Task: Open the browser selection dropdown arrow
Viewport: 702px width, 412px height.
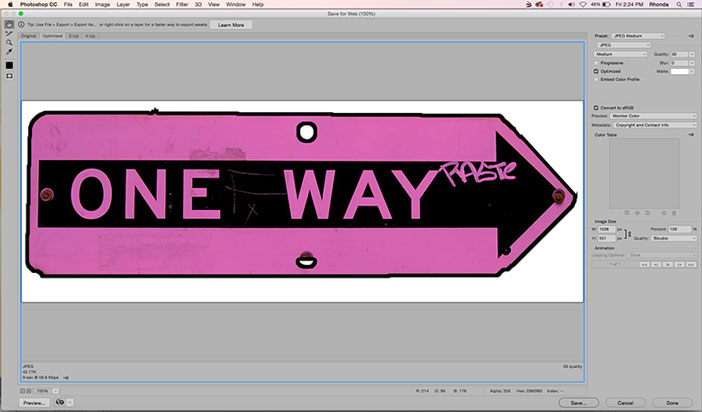Action: coord(70,402)
